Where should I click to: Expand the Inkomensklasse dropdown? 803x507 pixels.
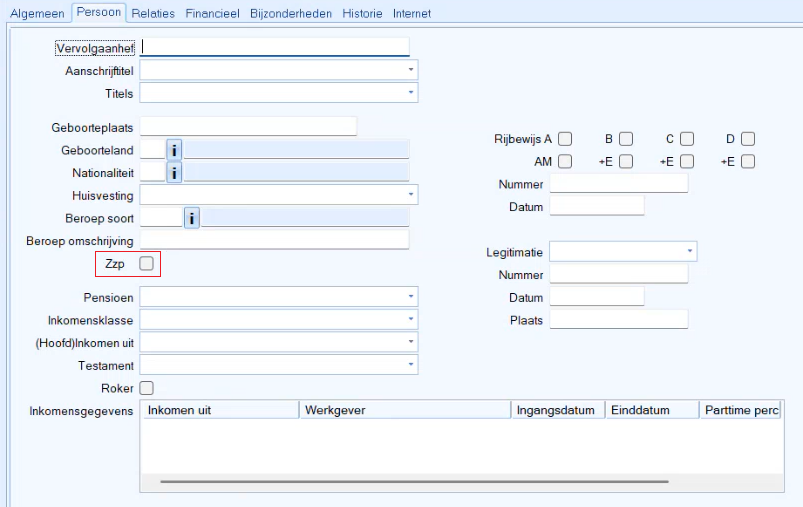(x=411, y=319)
